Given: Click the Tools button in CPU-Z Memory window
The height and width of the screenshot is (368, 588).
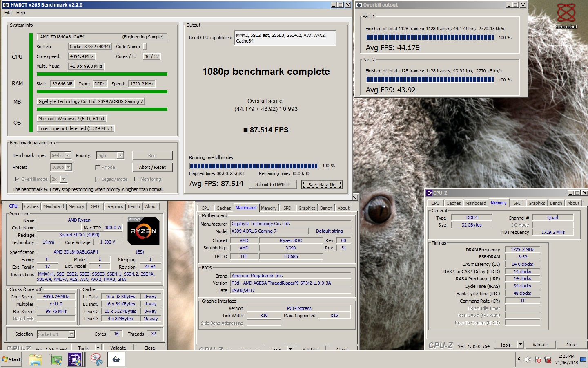Looking at the screenshot, I should pos(506,345).
